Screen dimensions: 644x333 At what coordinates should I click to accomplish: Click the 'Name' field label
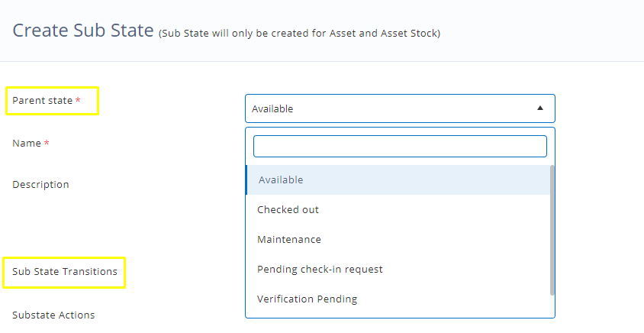coord(27,144)
